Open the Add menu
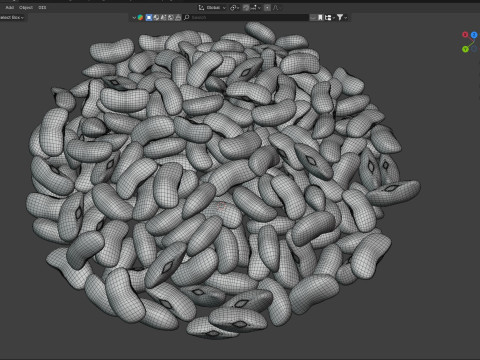480x360 pixels. pyautogui.click(x=10, y=7)
